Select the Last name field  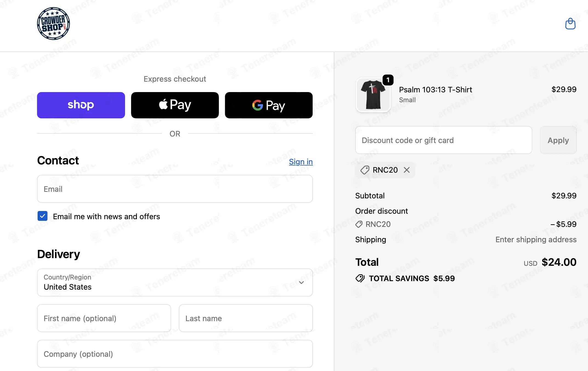click(246, 318)
